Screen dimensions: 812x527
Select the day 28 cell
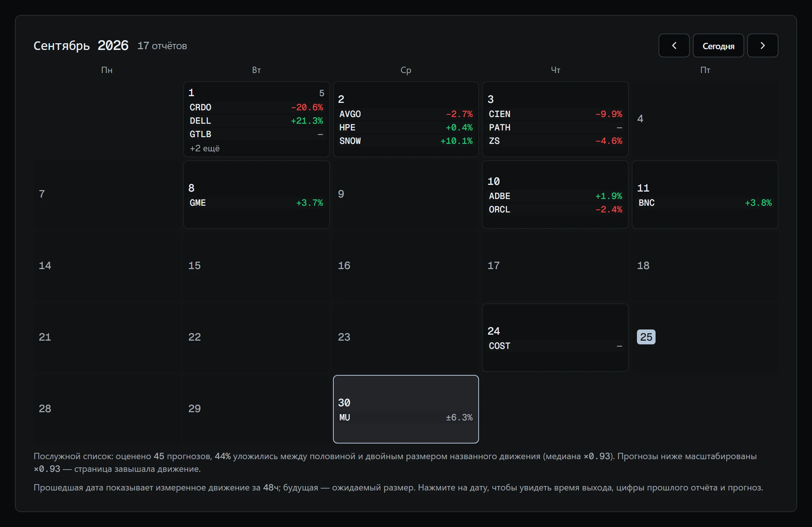tap(107, 409)
